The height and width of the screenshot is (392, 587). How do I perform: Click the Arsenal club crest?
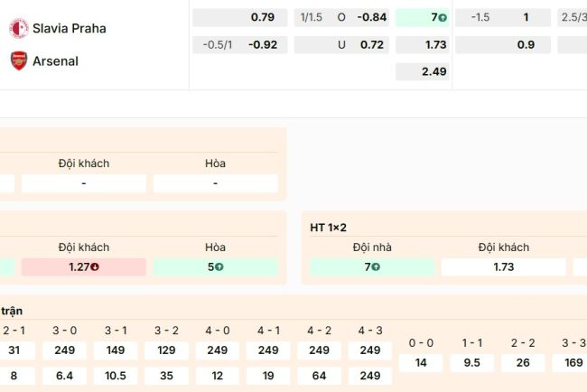click(18, 61)
